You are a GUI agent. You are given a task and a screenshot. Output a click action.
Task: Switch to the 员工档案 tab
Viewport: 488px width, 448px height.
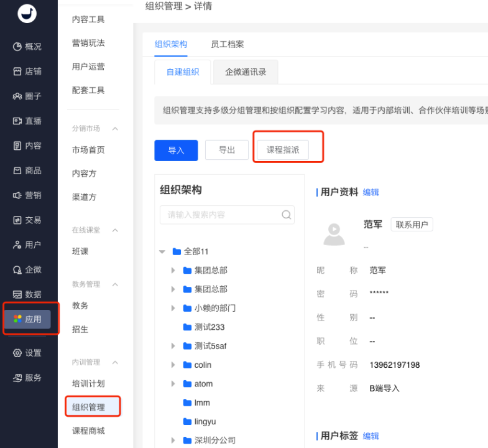227,44
